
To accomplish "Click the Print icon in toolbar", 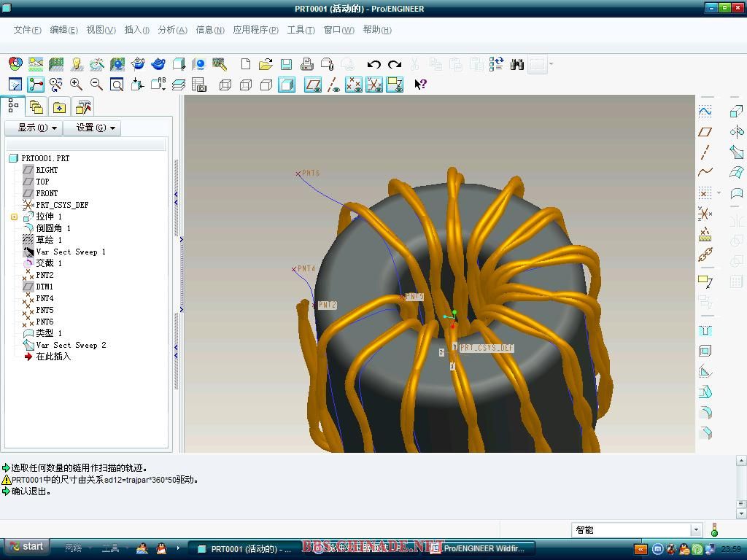I will tap(307, 64).
